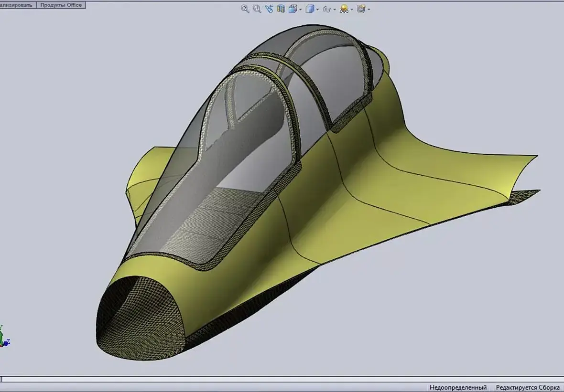Expand the Display Style dropdown arrow

(x=317, y=10)
